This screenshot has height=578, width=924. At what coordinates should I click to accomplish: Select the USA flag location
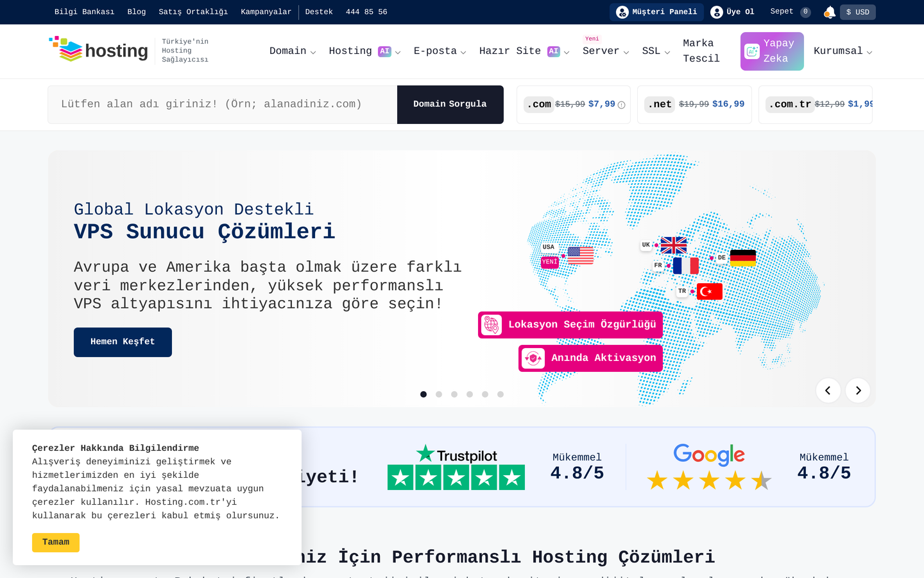[581, 256]
